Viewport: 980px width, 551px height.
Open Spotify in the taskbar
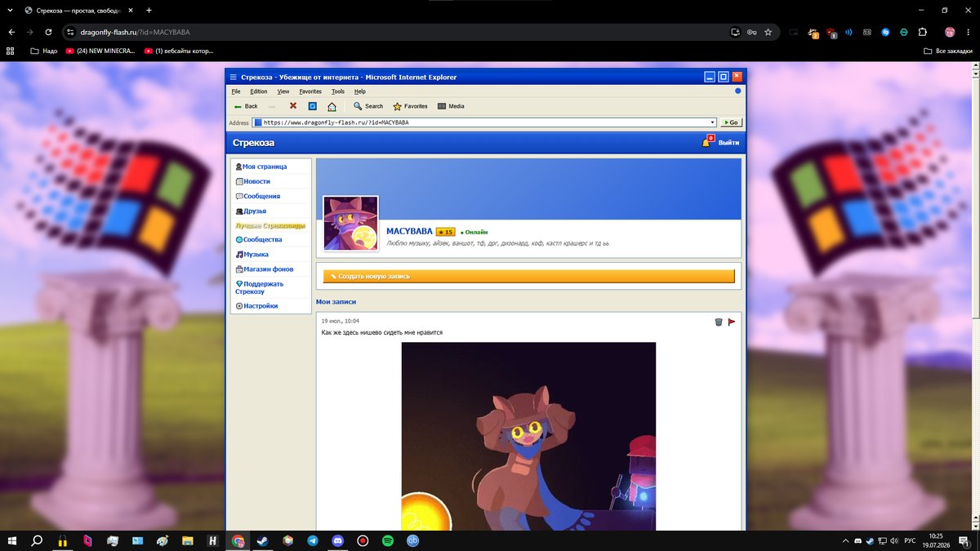pyautogui.click(x=388, y=541)
